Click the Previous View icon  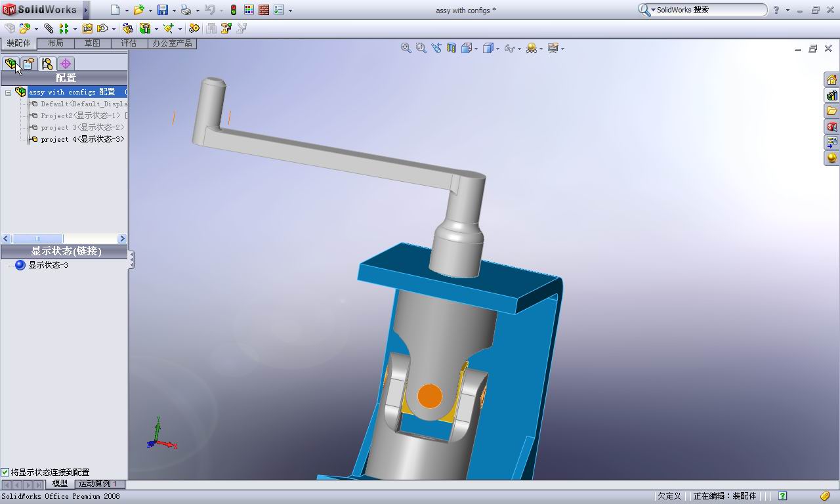click(x=436, y=48)
